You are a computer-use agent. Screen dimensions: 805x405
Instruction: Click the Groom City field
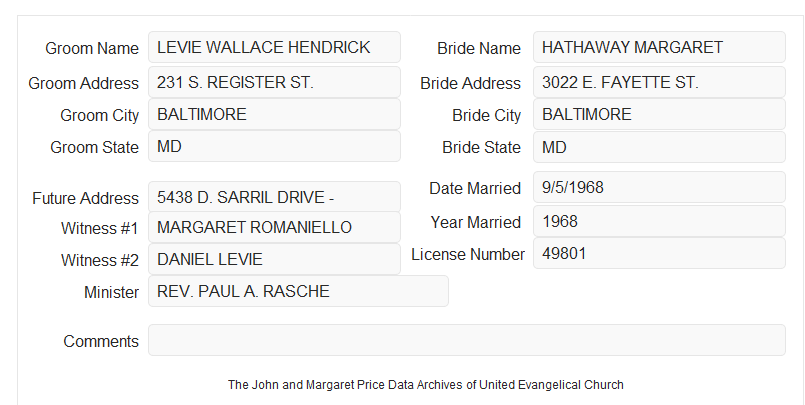274,114
